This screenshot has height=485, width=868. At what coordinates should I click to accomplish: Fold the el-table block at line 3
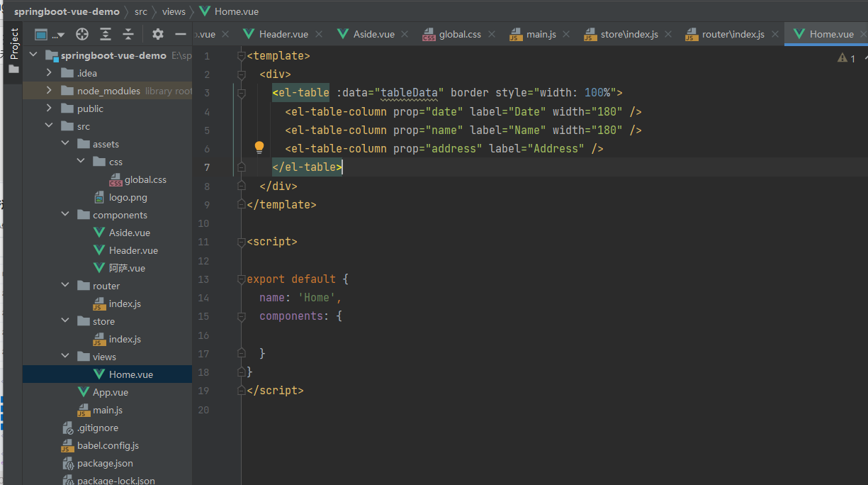coord(242,93)
